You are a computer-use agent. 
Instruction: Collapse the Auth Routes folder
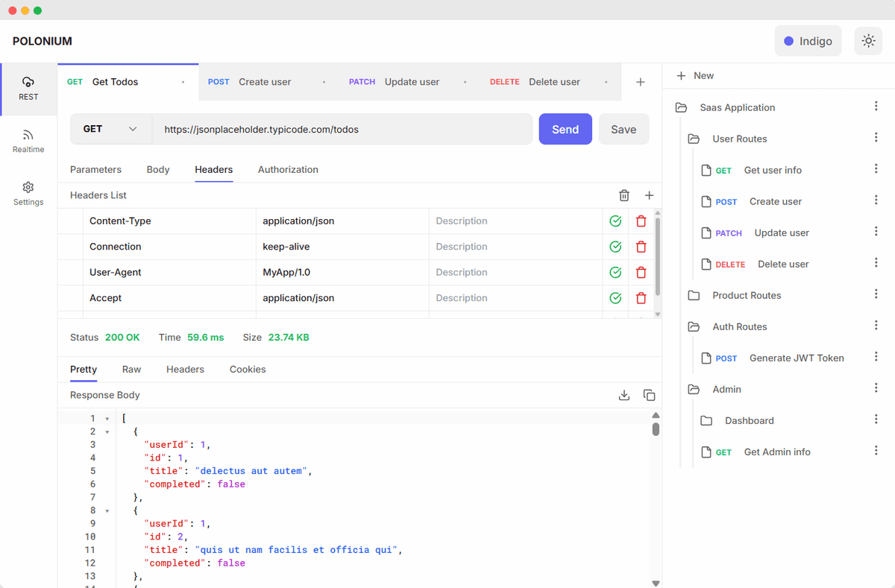pos(694,326)
